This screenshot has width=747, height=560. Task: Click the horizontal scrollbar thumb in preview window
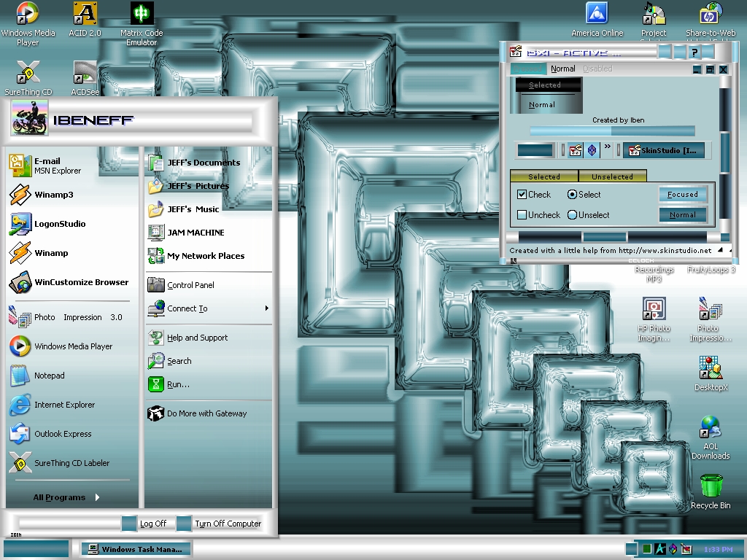[604, 237]
